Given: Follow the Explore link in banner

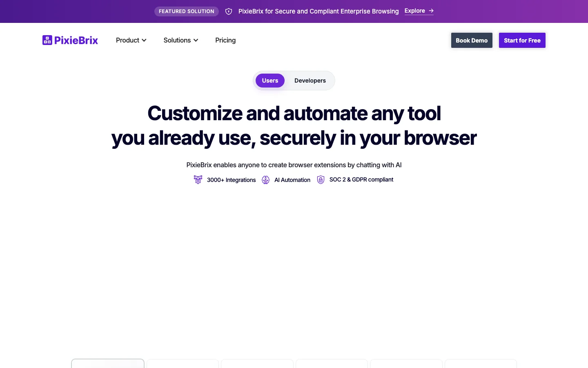Looking at the screenshot, I should coord(419,11).
